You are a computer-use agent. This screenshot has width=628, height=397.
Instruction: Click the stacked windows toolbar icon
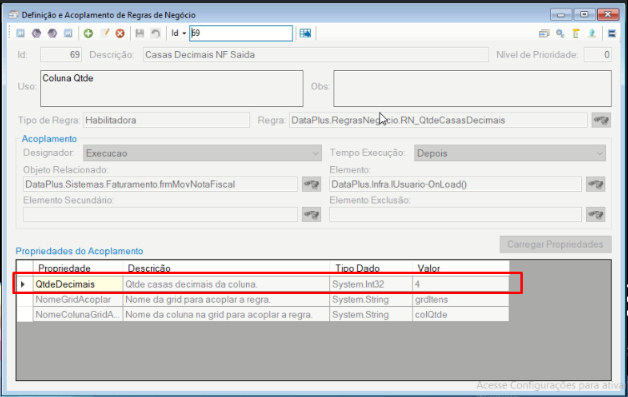coord(544,33)
